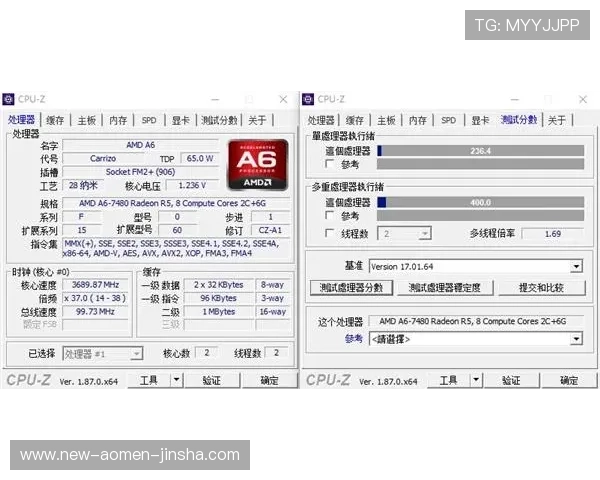
Task: Click the CPU-Z app icon in the left window title bar
Action: tap(8, 99)
